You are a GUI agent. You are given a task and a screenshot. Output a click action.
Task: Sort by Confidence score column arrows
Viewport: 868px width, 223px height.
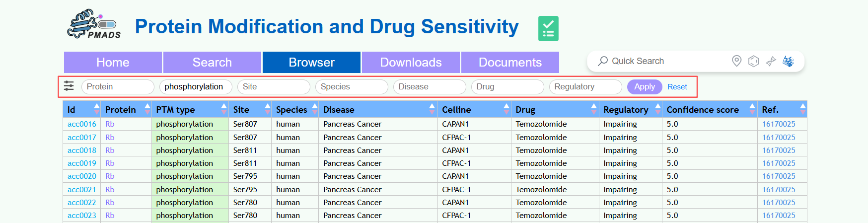pyautogui.click(x=752, y=109)
